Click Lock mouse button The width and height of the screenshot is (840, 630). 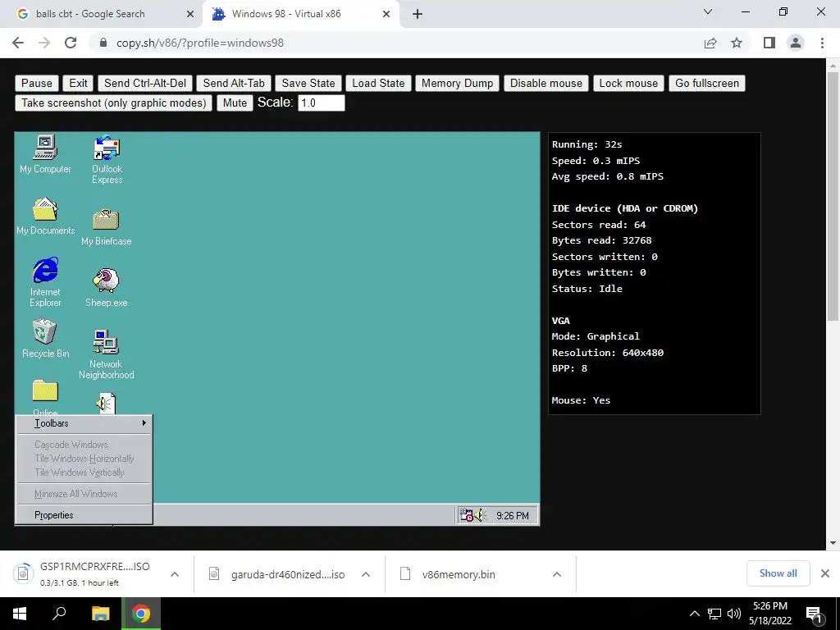(628, 83)
